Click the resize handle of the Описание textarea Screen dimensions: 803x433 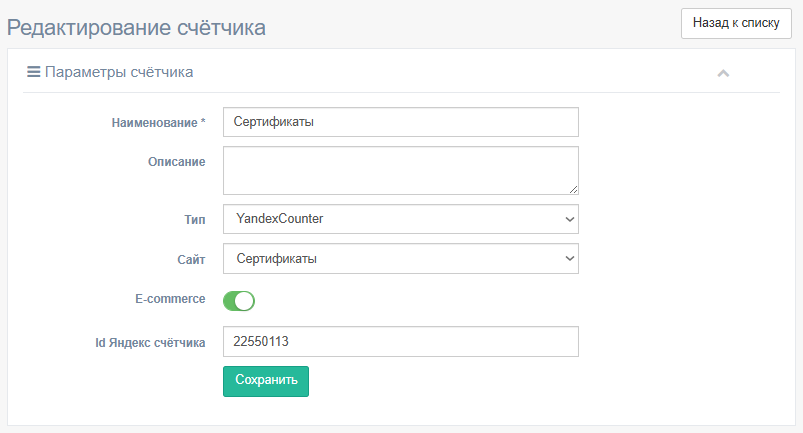click(x=574, y=189)
